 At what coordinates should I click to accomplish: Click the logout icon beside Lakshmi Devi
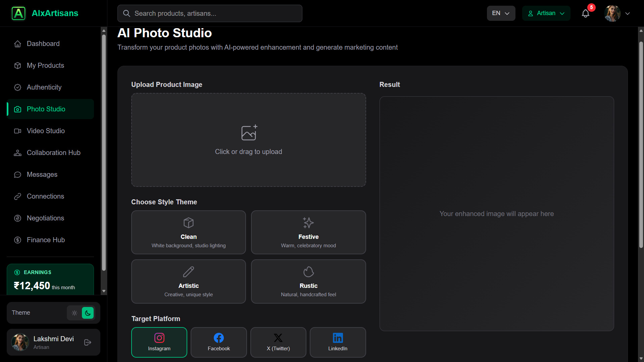88,342
